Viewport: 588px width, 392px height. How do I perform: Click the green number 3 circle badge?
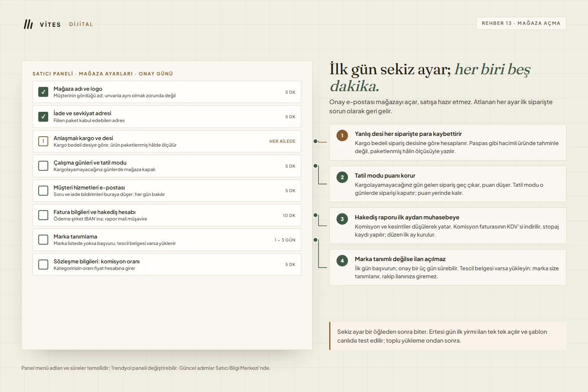point(342,219)
